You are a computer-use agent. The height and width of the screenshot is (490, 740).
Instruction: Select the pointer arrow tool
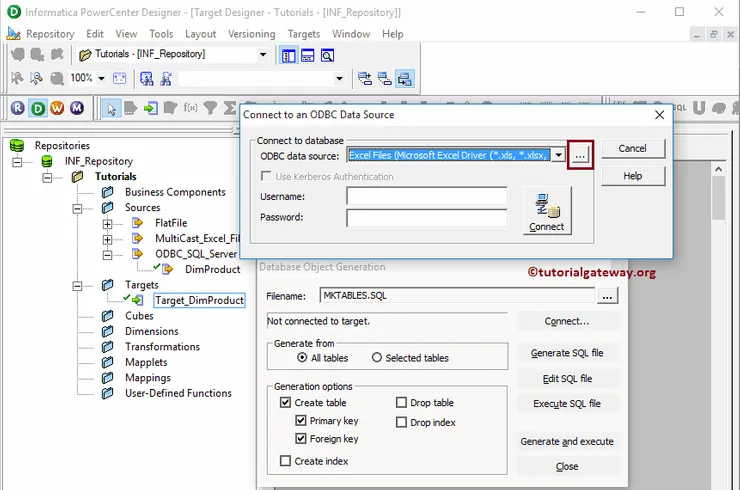(x=111, y=109)
